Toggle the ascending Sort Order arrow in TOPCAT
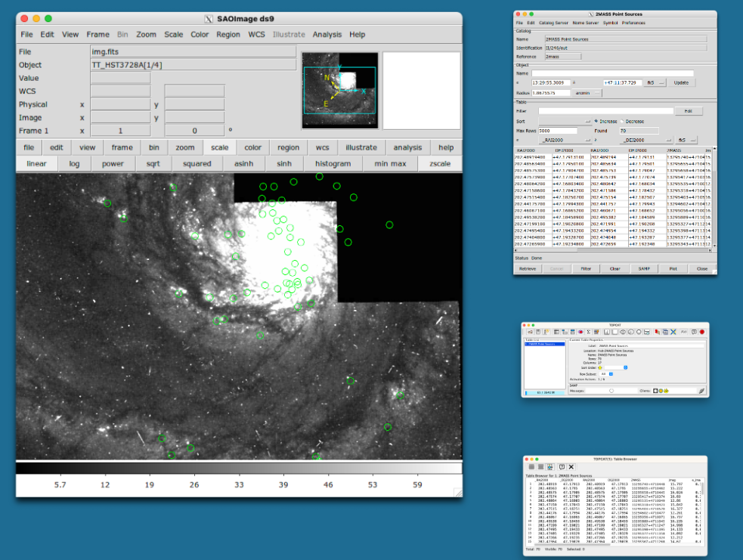 tap(600, 367)
